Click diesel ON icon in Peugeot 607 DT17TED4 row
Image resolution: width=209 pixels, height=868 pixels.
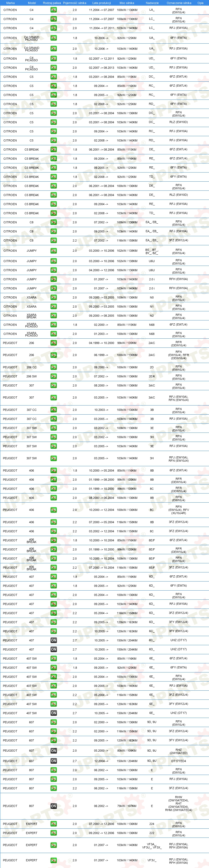coord(53,761)
